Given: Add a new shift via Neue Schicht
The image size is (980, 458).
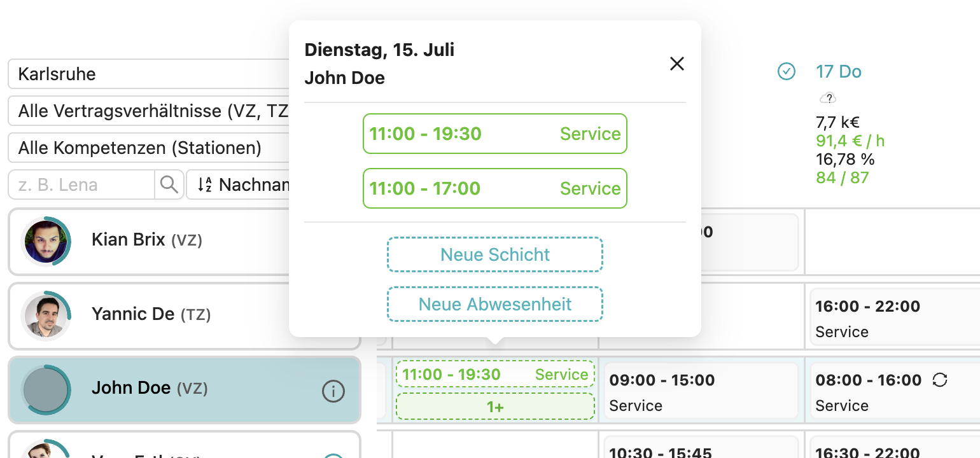Looking at the screenshot, I should (x=495, y=254).
